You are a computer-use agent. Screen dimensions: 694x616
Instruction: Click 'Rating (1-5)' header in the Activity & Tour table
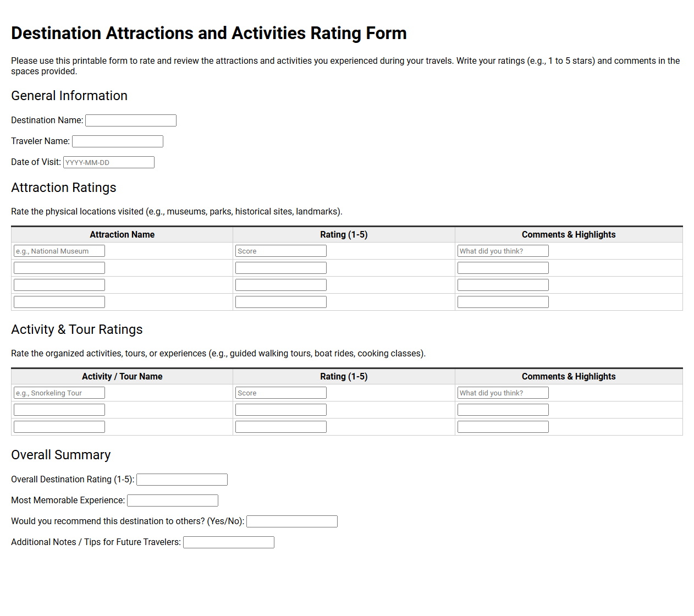pyautogui.click(x=344, y=377)
